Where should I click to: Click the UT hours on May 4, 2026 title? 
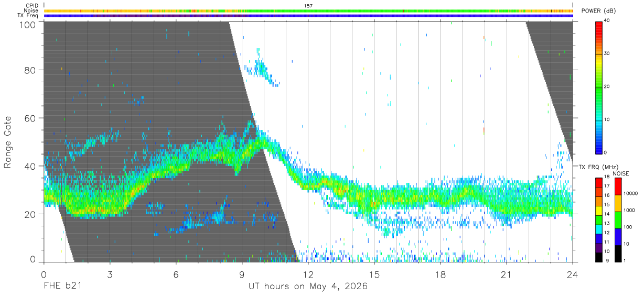click(x=308, y=287)
